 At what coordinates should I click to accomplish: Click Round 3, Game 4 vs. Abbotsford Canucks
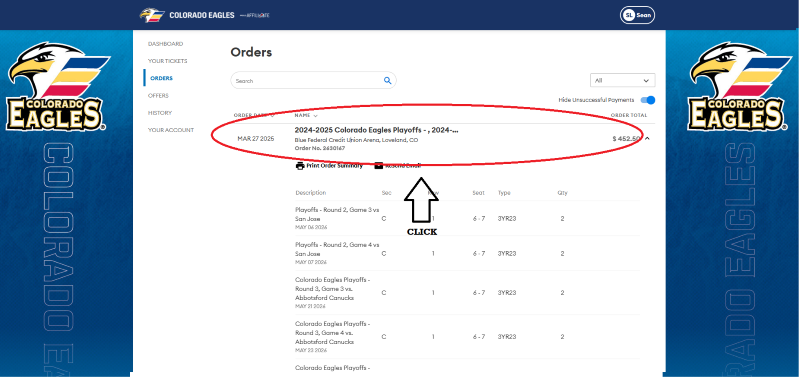click(467, 337)
